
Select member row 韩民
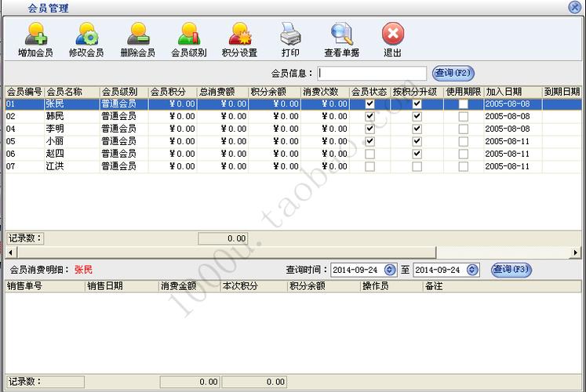pos(293,117)
